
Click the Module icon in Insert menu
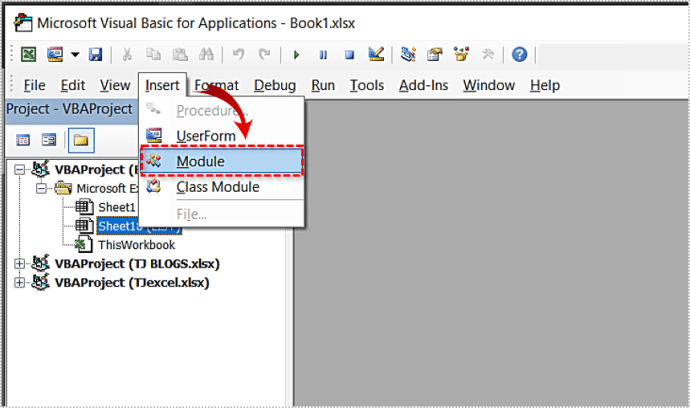[154, 161]
